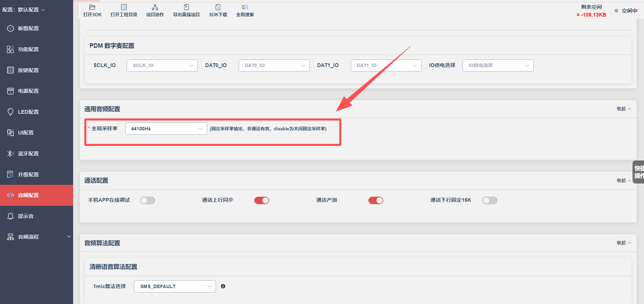Enable 通话下行固定16K switch
Viewport: 644px width, 304px height.
(x=490, y=200)
